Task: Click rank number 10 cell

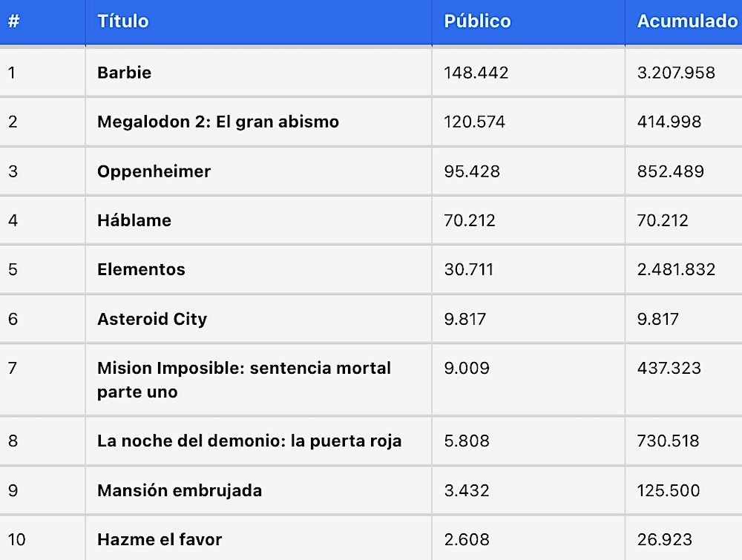Action: pos(16,540)
